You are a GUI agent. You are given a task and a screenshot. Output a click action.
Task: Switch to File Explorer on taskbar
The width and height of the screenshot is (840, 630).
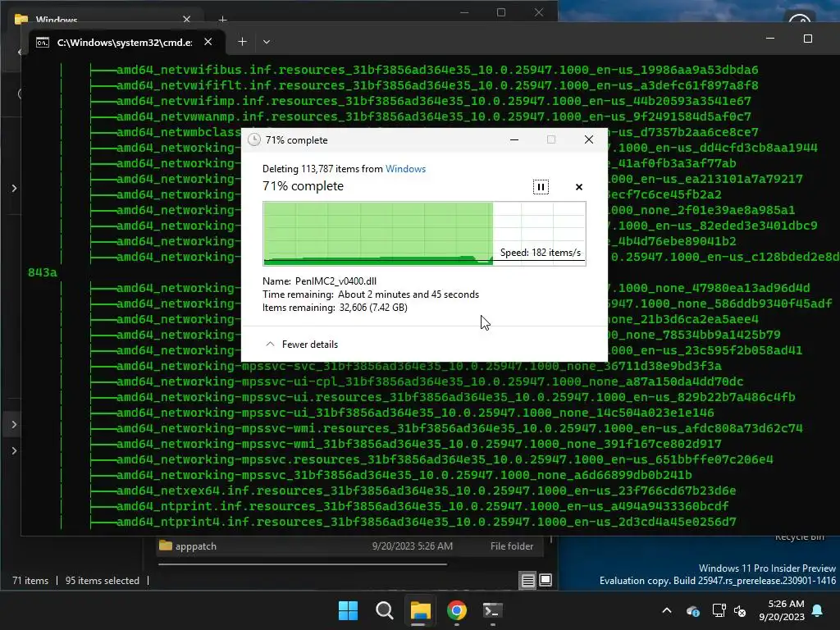click(421, 610)
